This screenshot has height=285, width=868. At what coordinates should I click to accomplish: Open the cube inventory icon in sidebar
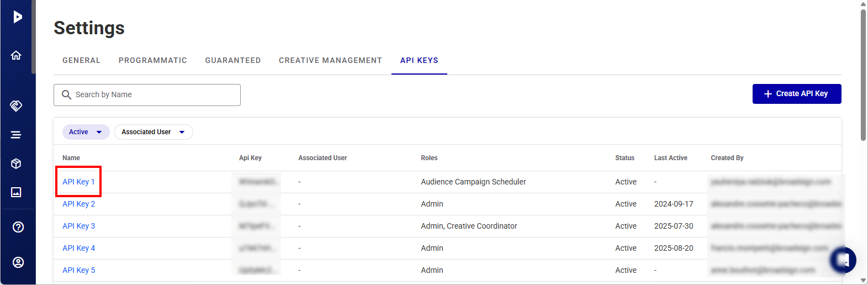[x=17, y=163]
